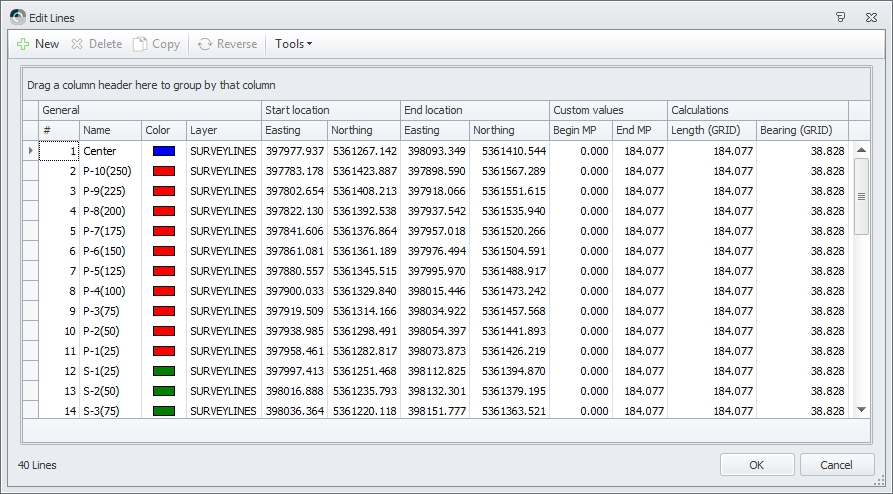The width and height of the screenshot is (893, 494).
Task: Click the Bearing (GRID) column header
Action: point(801,130)
